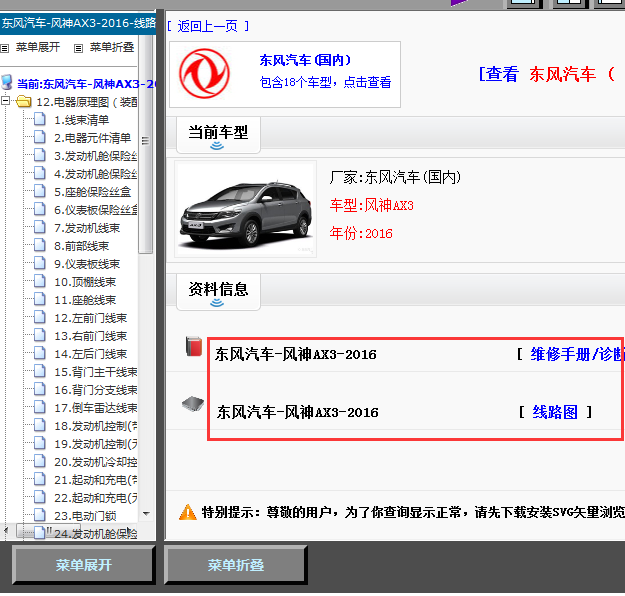Select tree item 22.起动和充电
This screenshot has height=596, width=625.
click(96, 498)
